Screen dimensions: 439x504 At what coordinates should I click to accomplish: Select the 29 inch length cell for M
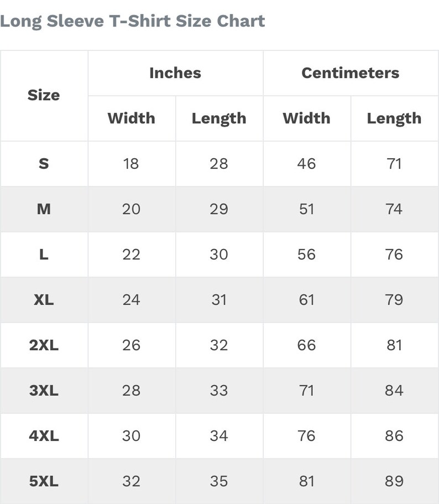tap(219, 209)
